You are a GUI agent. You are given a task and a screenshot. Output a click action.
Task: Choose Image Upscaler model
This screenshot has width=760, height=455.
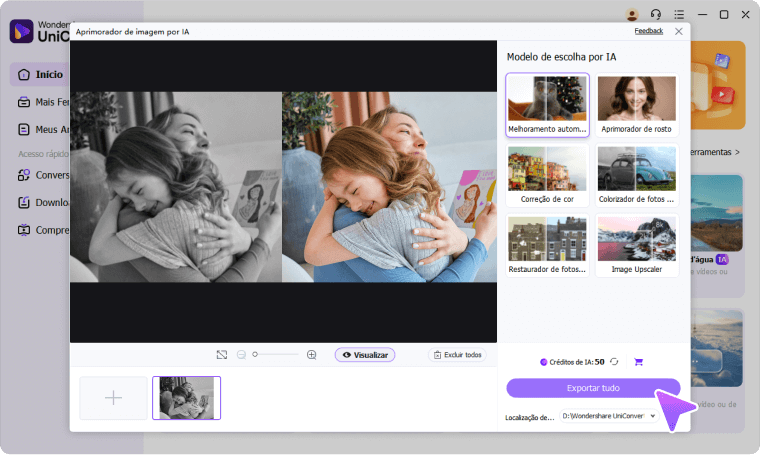coord(636,245)
